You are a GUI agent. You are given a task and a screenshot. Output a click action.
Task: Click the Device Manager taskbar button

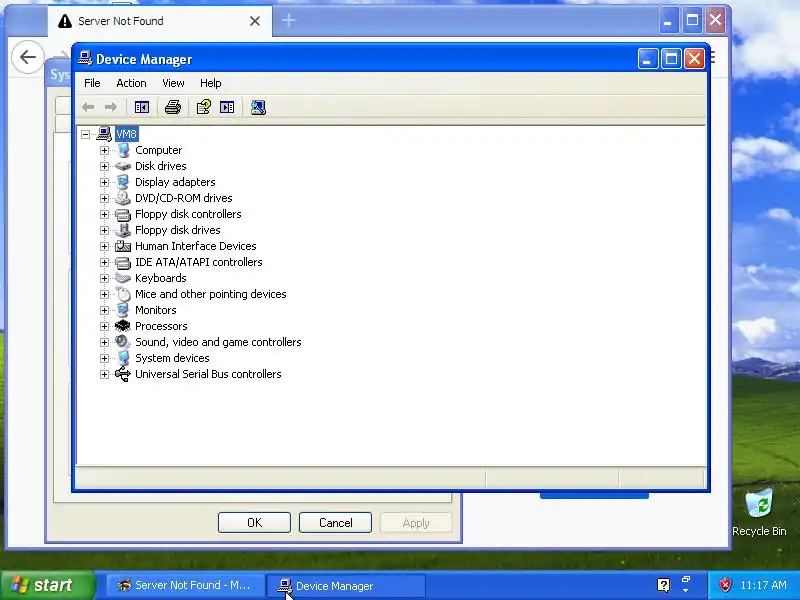pyautogui.click(x=346, y=585)
